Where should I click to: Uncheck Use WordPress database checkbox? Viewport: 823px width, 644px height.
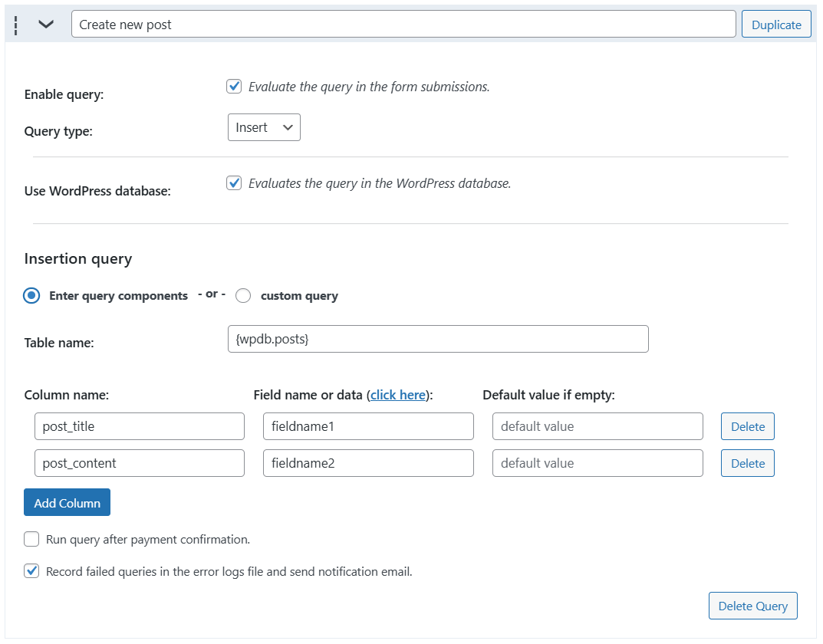coord(234,183)
